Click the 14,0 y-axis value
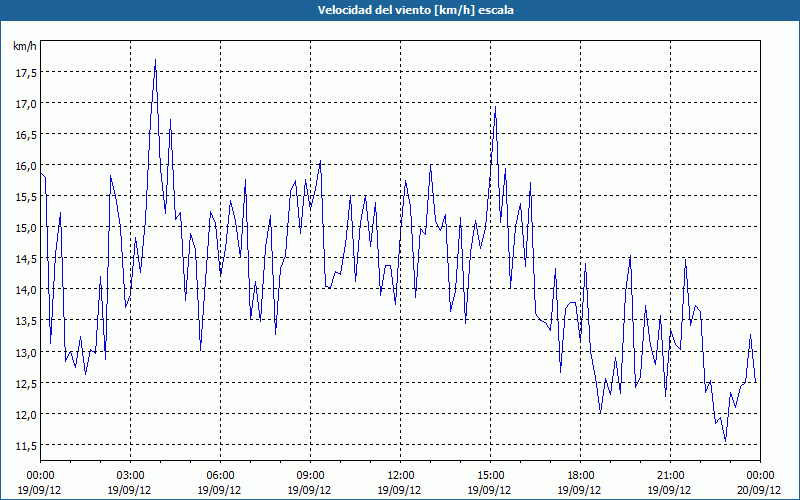 click(27, 290)
